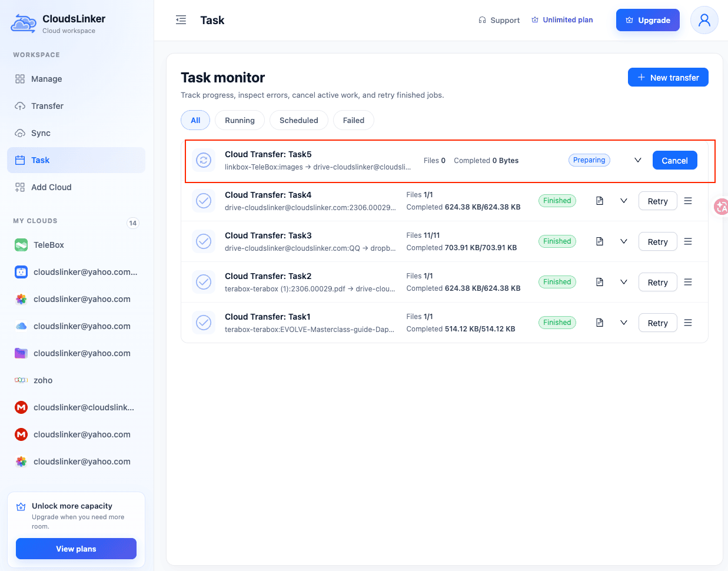Open the hamburger menu for Task3
Image resolution: width=728 pixels, height=571 pixels.
tap(688, 241)
